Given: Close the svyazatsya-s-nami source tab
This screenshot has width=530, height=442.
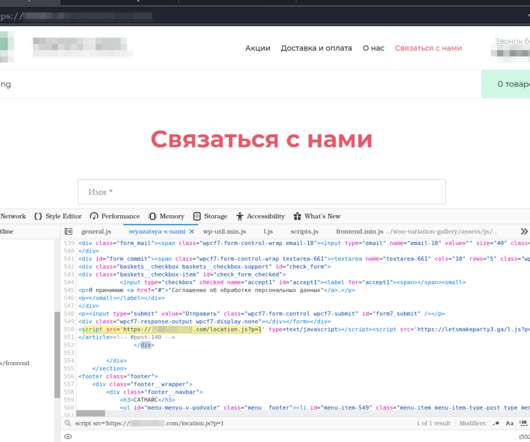Looking at the screenshot, I should pyautogui.click(x=192, y=231).
